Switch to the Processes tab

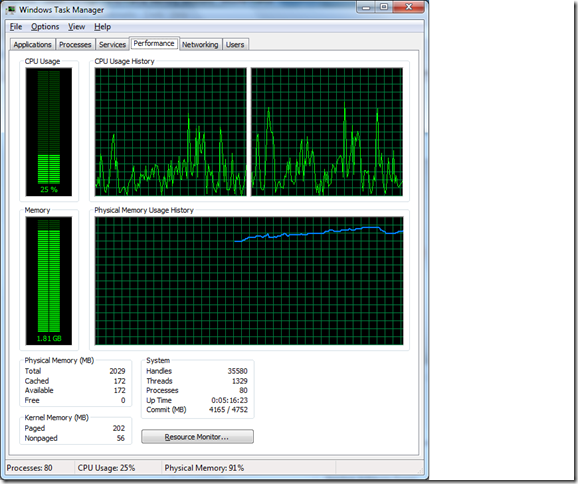point(75,45)
